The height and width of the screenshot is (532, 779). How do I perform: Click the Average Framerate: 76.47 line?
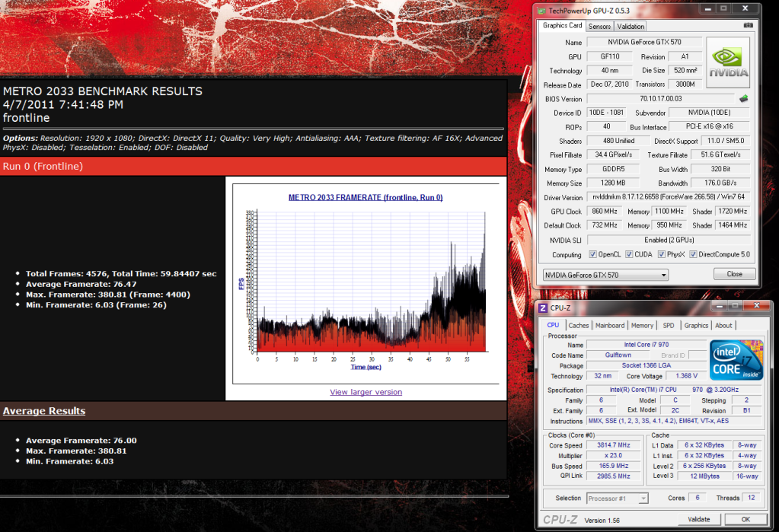coord(81,284)
